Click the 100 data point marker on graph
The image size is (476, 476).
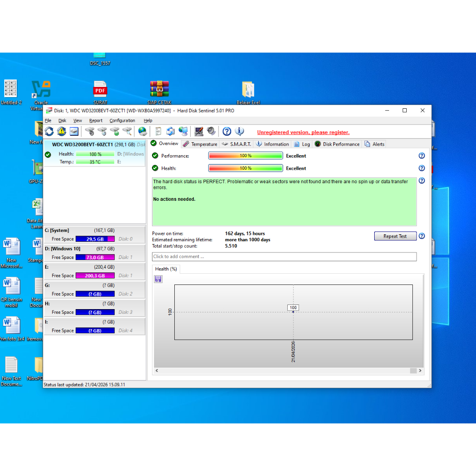click(293, 311)
